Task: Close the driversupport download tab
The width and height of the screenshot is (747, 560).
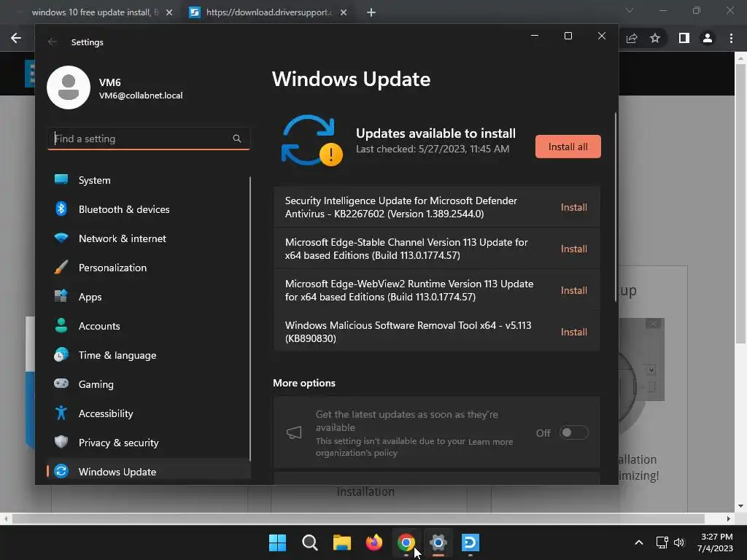Action: [x=344, y=12]
